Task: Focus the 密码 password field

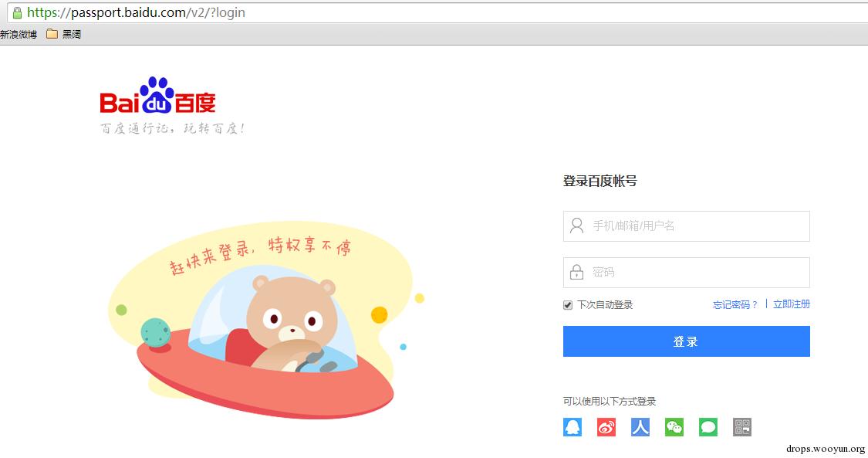Action: click(x=687, y=273)
